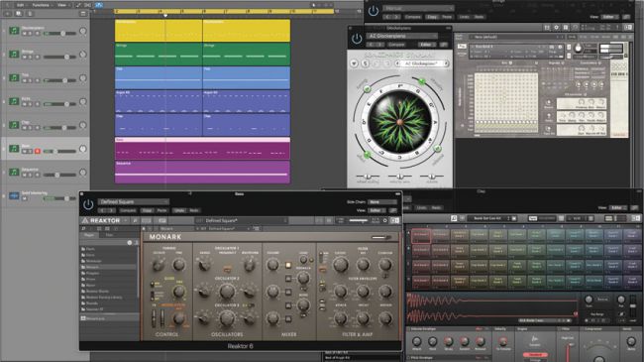Select the Monark folder in Reaktor browser
Viewport: 644px width, 362px height.
pyautogui.click(x=108, y=267)
